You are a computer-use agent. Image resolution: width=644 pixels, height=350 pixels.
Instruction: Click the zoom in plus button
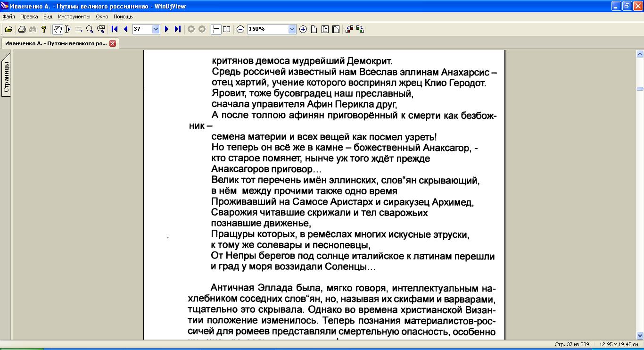(303, 29)
